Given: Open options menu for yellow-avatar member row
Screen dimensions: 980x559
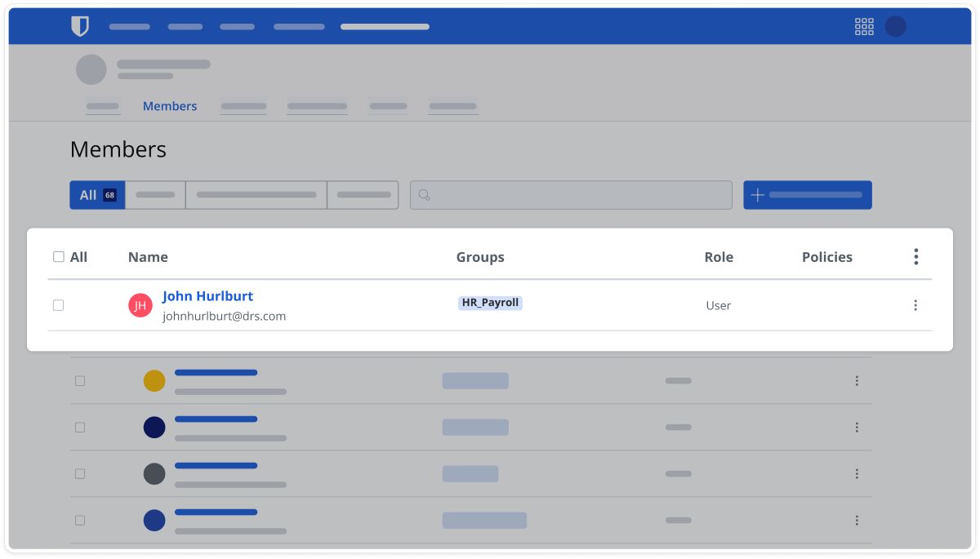Looking at the screenshot, I should (x=857, y=380).
